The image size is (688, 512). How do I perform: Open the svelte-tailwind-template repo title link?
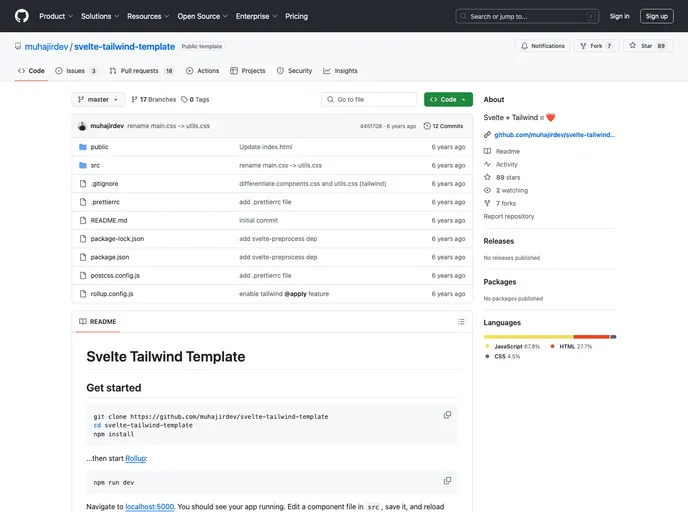pos(125,47)
